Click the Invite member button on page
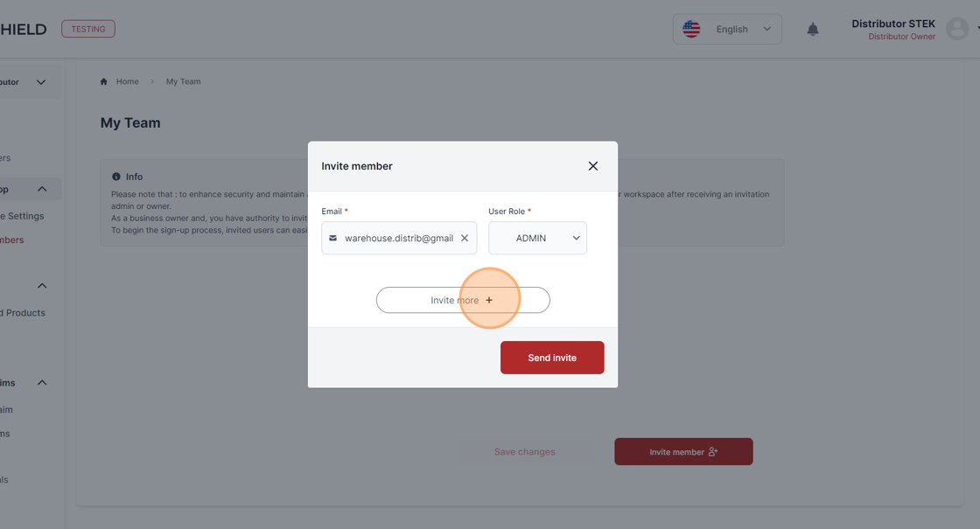Image resolution: width=980 pixels, height=529 pixels. click(x=683, y=451)
